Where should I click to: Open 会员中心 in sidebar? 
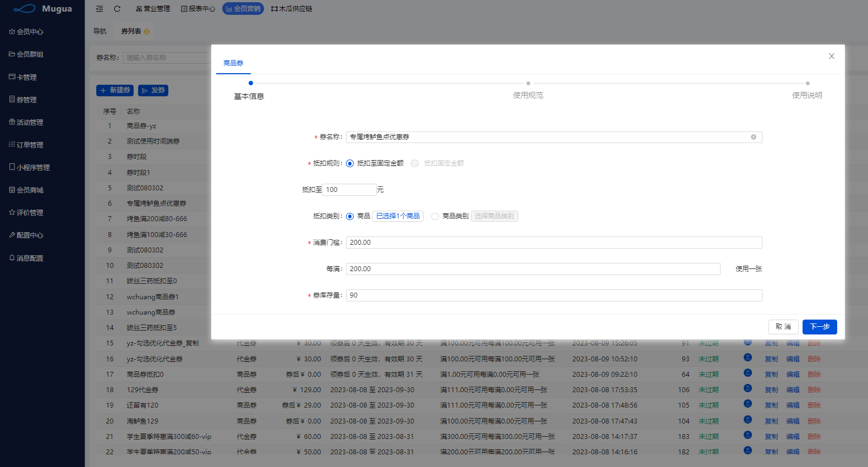(26, 32)
